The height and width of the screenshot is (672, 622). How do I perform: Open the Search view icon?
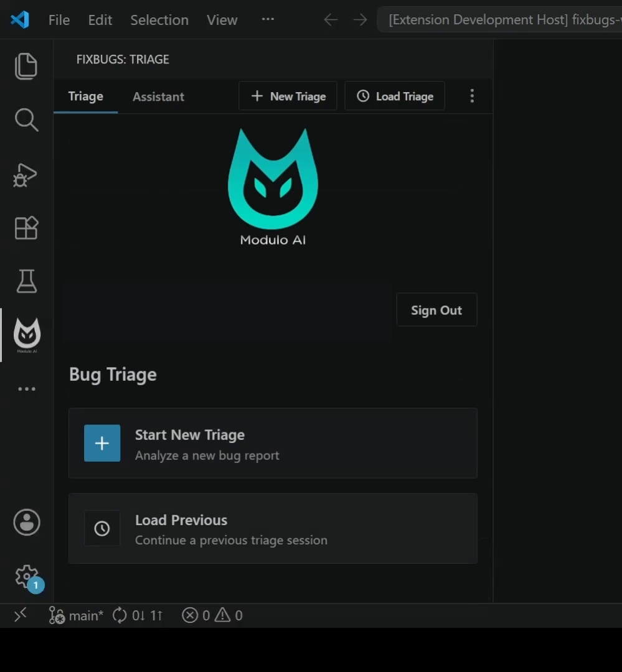[26, 119]
